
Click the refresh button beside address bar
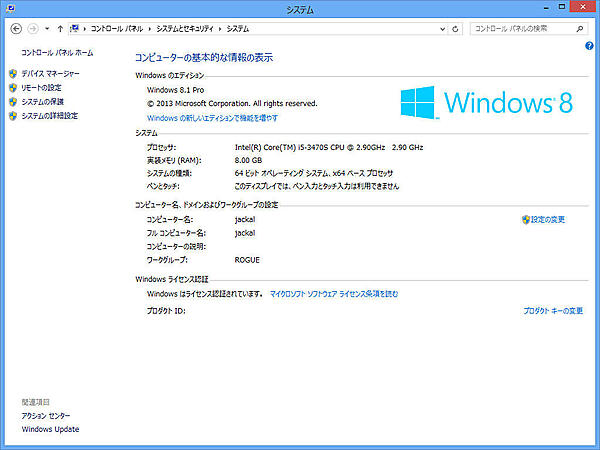pos(455,29)
